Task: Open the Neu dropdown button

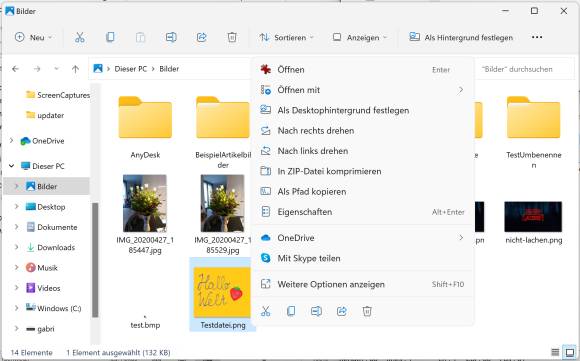Action: tap(34, 37)
